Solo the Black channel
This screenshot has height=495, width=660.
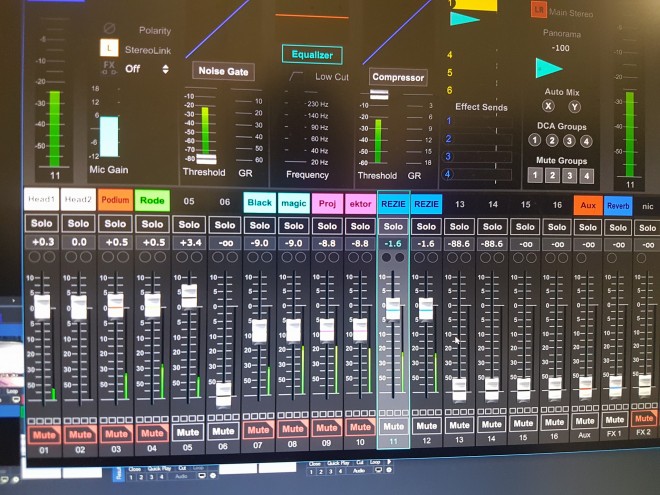tap(260, 226)
